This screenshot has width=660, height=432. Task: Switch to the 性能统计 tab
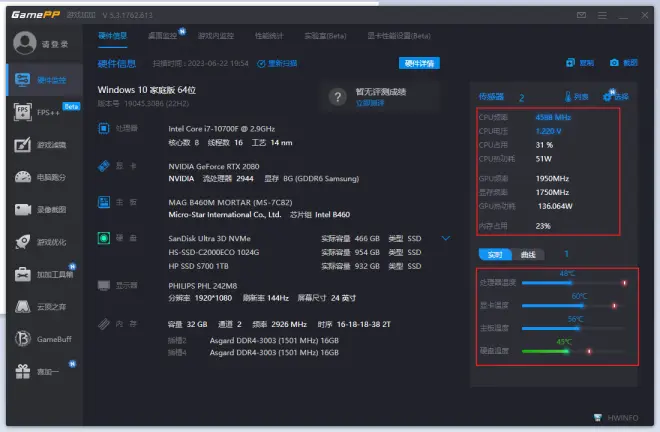click(x=269, y=36)
